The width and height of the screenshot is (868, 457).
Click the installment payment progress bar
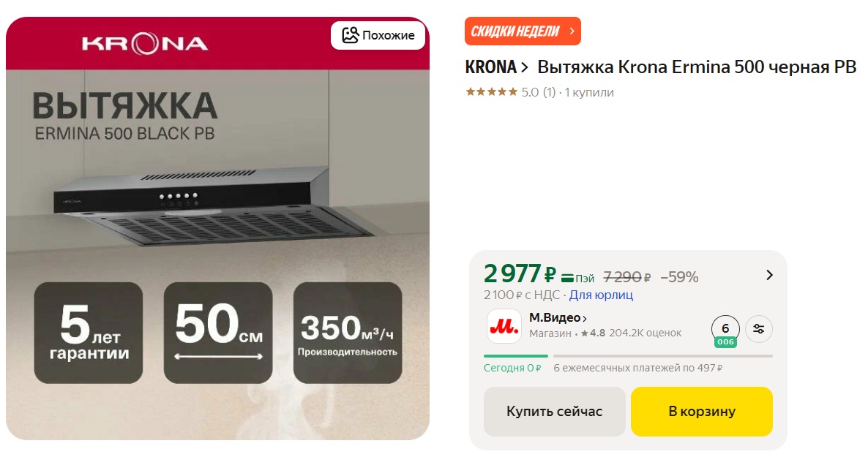[628, 356]
